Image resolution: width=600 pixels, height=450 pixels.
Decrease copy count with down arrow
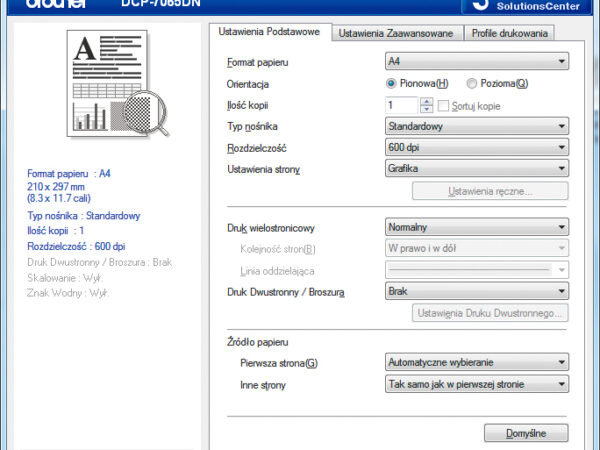click(427, 109)
